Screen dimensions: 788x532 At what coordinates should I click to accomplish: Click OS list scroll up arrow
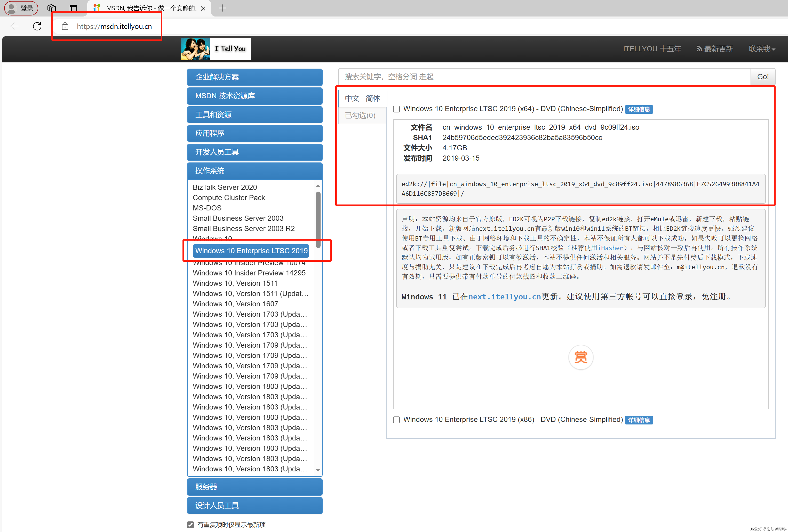coord(318,186)
